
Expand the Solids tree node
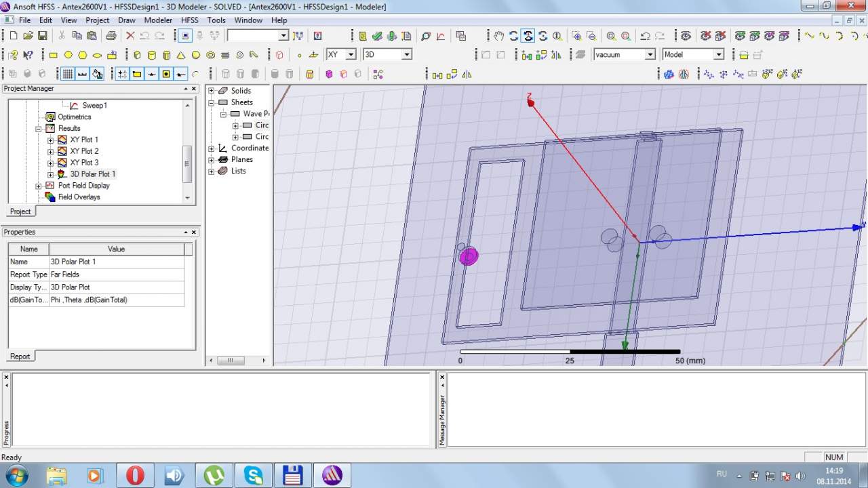(212, 91)
